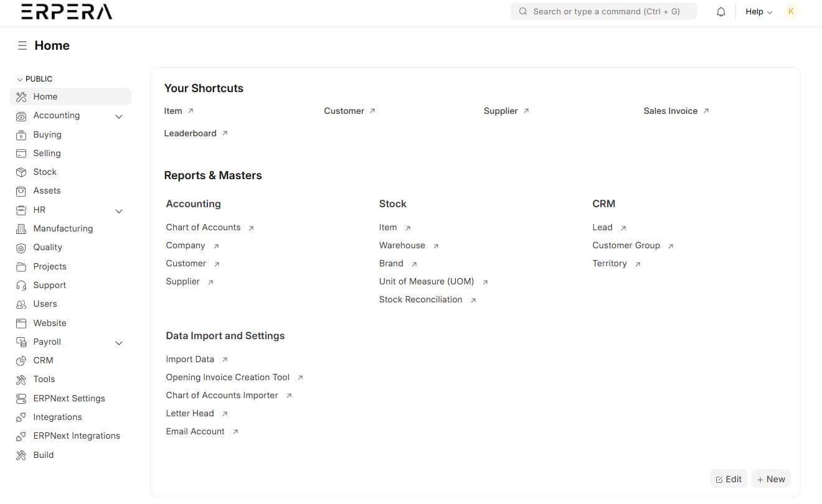Open the Chart of Accounts link

coord(203,227)
